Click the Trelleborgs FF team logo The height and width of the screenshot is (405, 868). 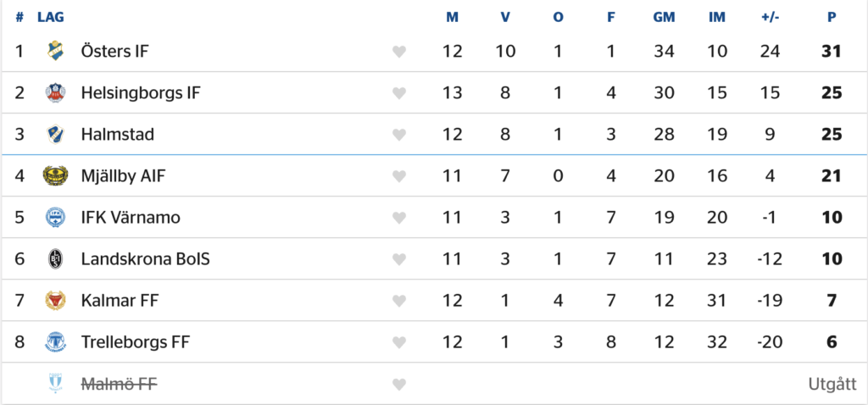pyautogui.click(x=55, y=341)
